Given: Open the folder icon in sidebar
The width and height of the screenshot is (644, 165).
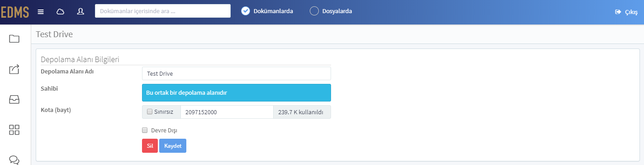Looking at the screenshot, I should [x=14, y=39].
